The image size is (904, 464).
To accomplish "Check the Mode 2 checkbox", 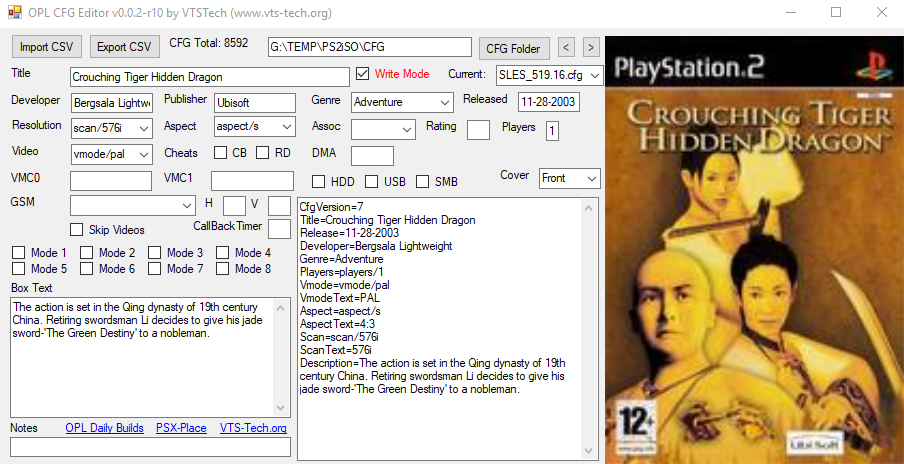I will click(x=86, y=252).
